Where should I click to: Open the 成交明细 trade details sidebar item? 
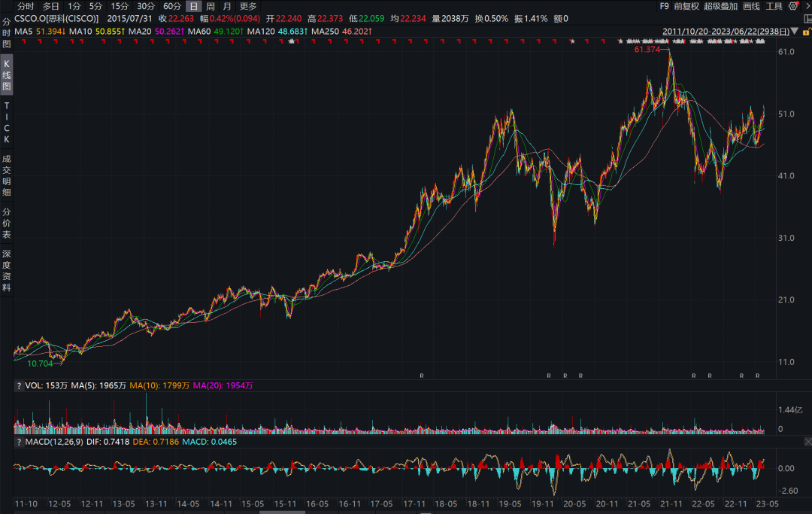(x=6, y=175)
